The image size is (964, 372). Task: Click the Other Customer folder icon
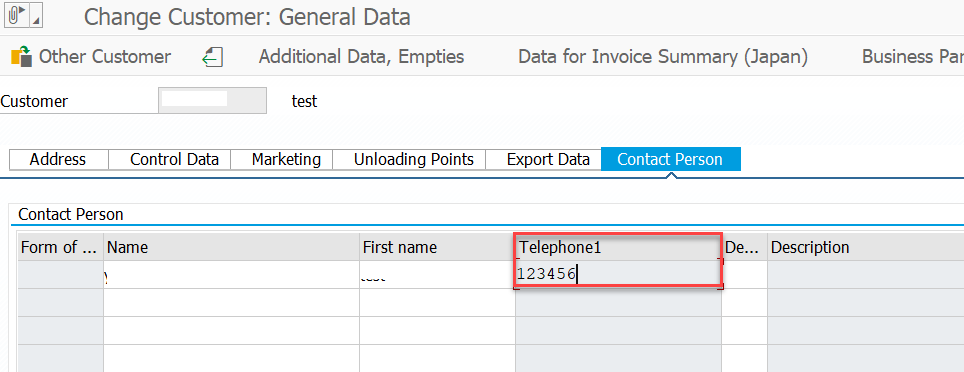[x=22, y=57]
